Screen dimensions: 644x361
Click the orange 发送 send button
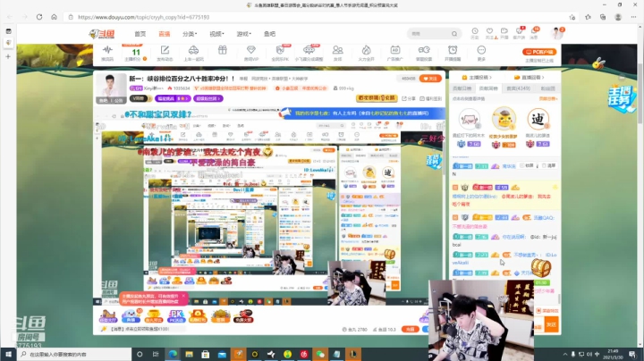click(x=551, y=324)
